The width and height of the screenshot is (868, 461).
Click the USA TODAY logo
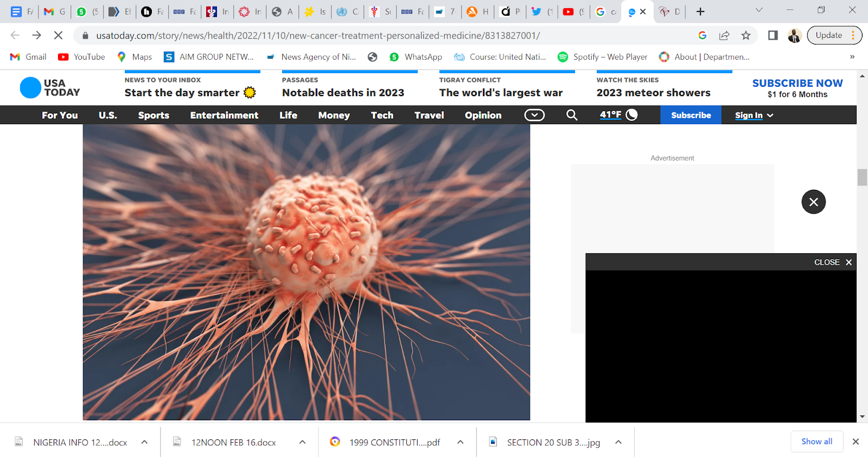[50, 88]
